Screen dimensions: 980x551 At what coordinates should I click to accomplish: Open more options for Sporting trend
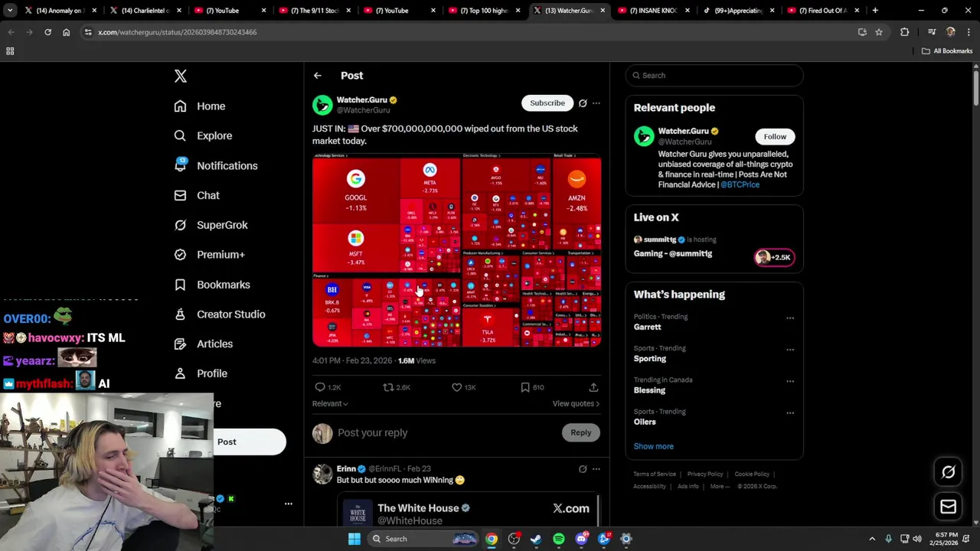tap(790, 350)
